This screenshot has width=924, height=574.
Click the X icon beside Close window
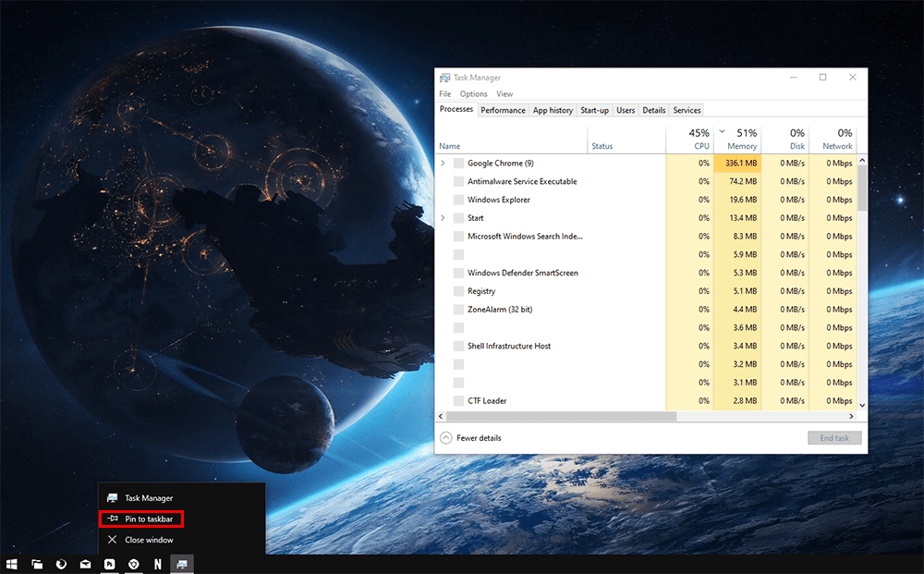[x=113, y=539]
